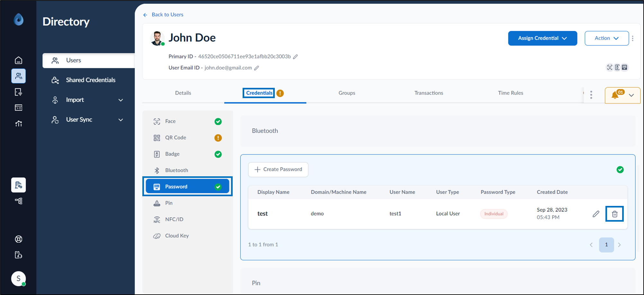Open the Time Rules tab

tap(511, 93)
